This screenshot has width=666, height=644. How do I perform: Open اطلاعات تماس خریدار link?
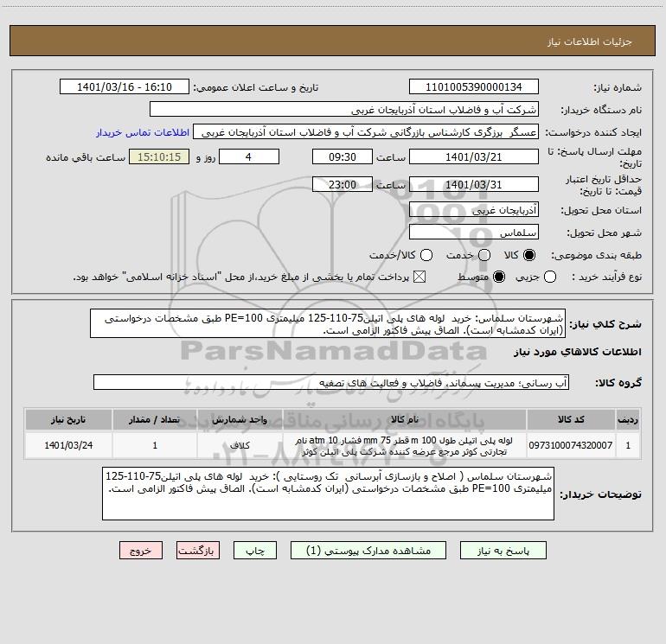pyautogui.click(x=143, y=132)
